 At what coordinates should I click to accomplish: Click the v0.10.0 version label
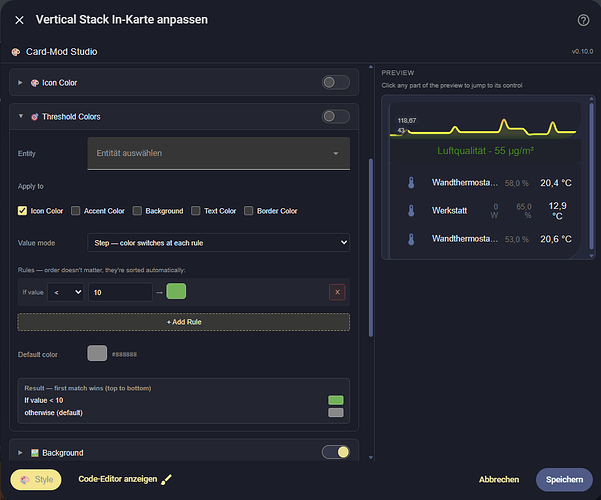[x=582, y=51]
